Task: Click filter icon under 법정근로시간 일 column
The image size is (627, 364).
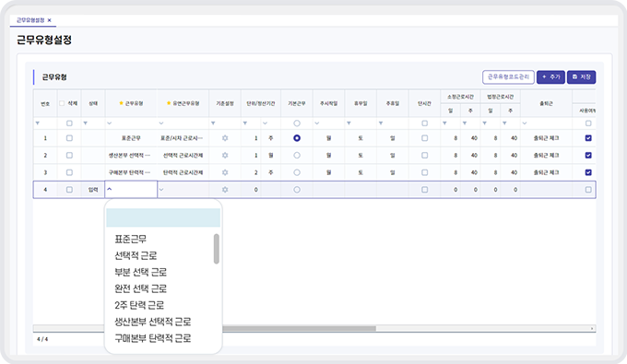Action: tap(485, 123)
